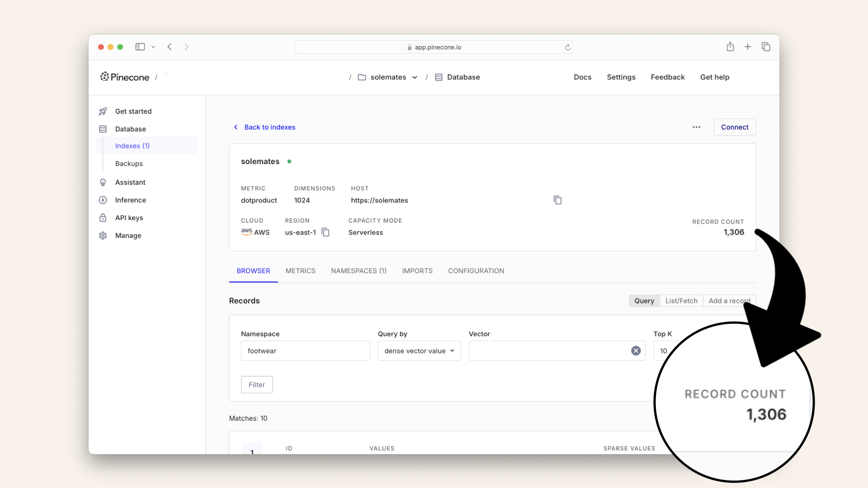Click the Connect button
This screenshot has width=868, height=488.
pos(735,127)
